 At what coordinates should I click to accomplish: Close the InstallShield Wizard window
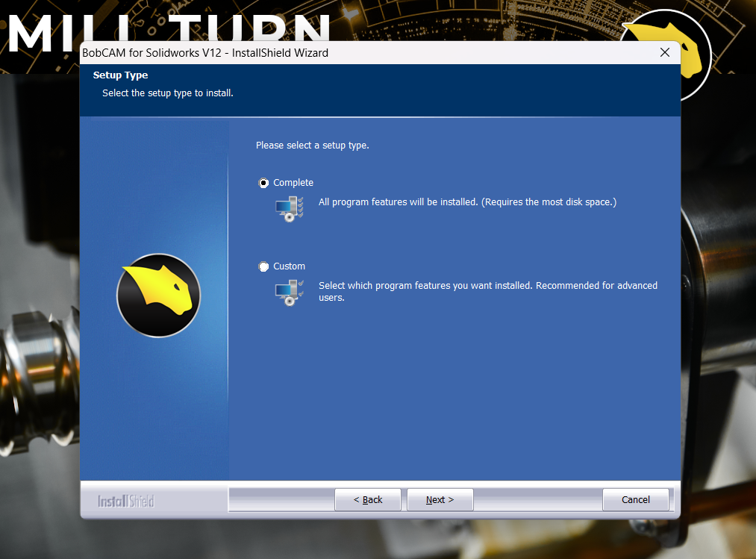click(x=665, y=52)
